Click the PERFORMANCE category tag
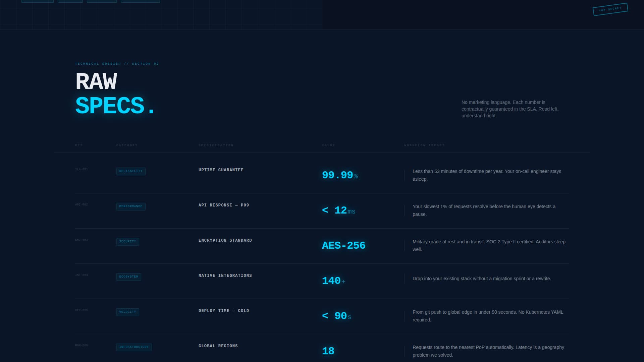Image resolution: width=644 pixels, height=362 pixels. pyautogui.click(x=131, y=206)
